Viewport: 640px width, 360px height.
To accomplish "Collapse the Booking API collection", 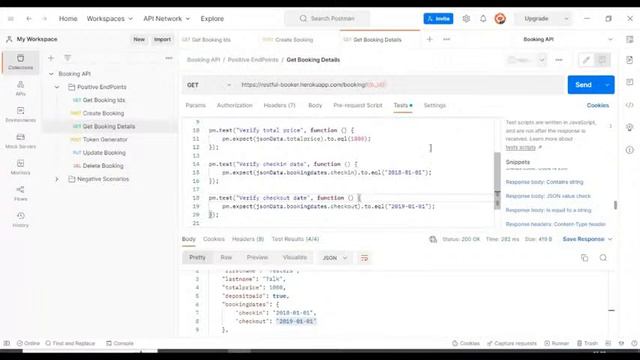I will 51,74.
